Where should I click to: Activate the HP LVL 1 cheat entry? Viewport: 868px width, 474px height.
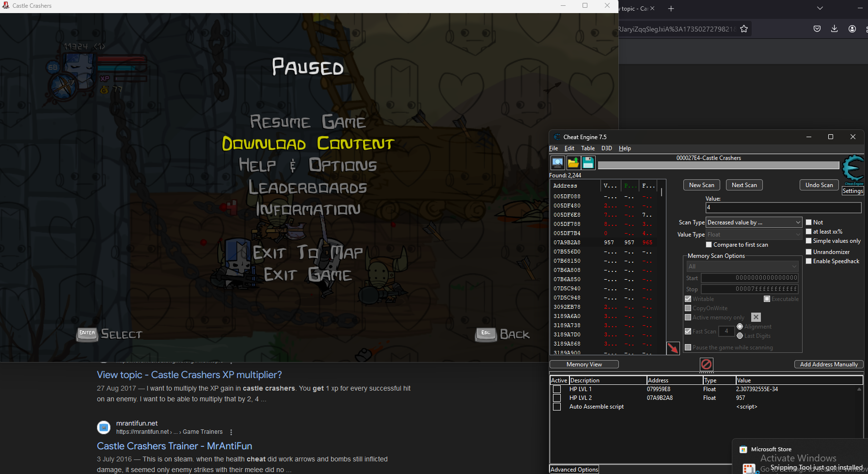(x=556, y=389)
